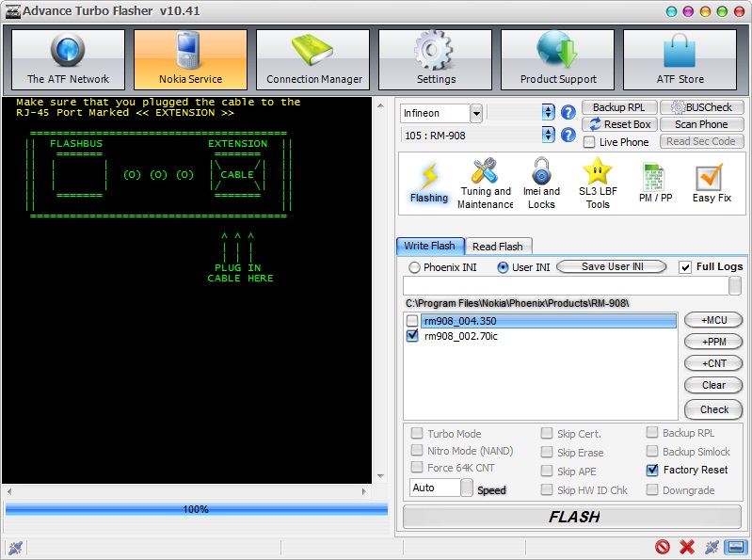The width and height of the screenshot is (752, 560).
Task: Click the orange title bar circle
Action: 705,11
